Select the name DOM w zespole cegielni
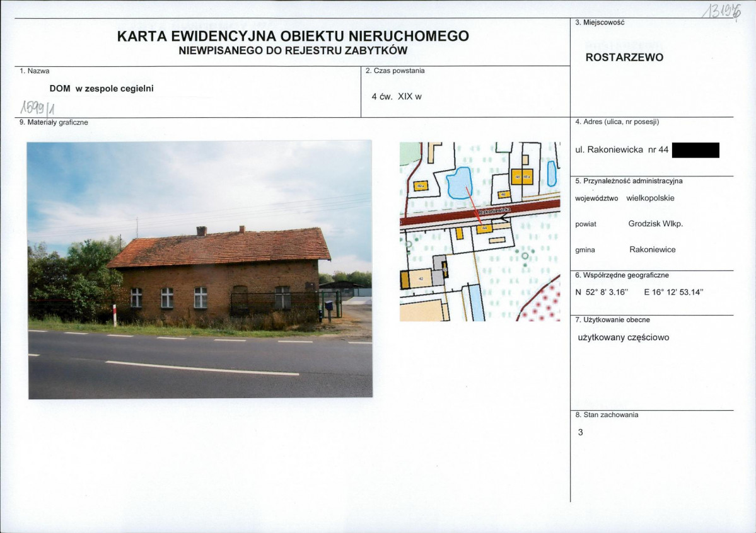This screenshot has height=533, width=756. pyautogui.click(x=102, y=89)
